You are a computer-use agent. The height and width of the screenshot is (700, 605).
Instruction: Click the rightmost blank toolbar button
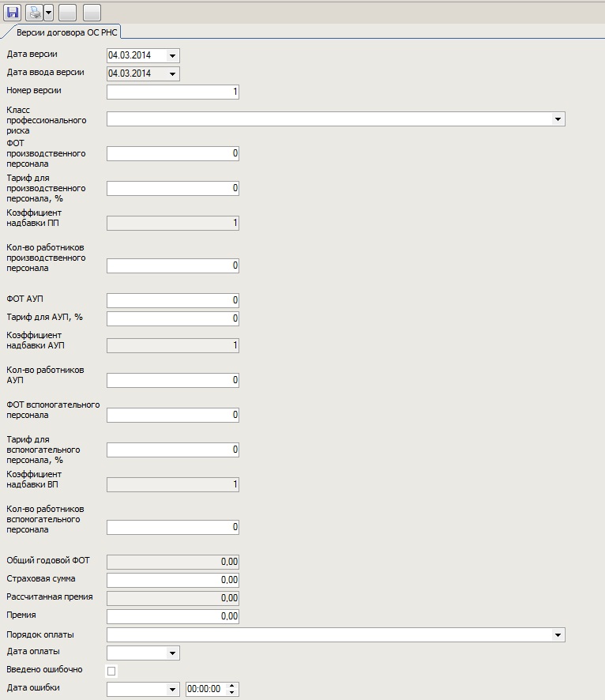coord(92,13)
